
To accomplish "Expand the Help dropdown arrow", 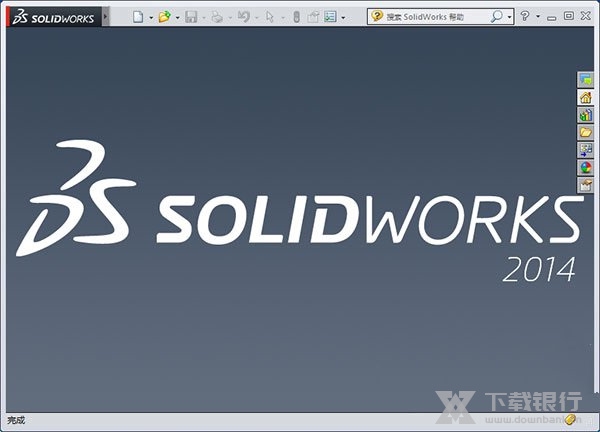I will point(538,17).
